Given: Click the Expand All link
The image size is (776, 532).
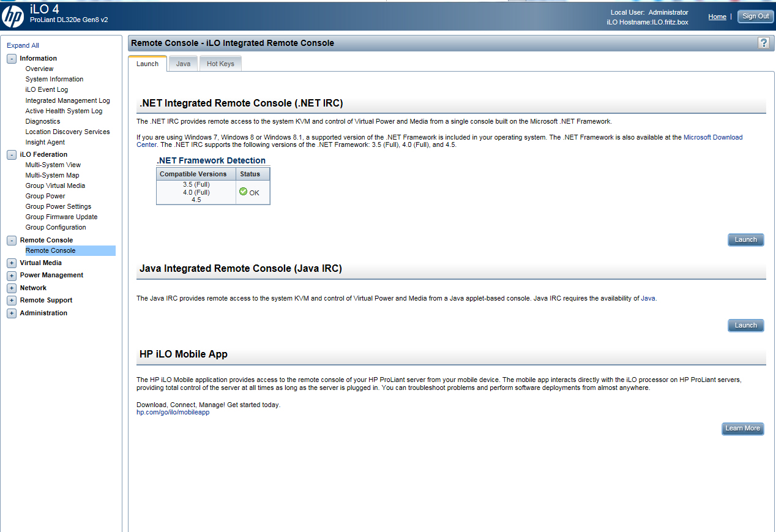Looking at the screenshot, I should (23, 45).
